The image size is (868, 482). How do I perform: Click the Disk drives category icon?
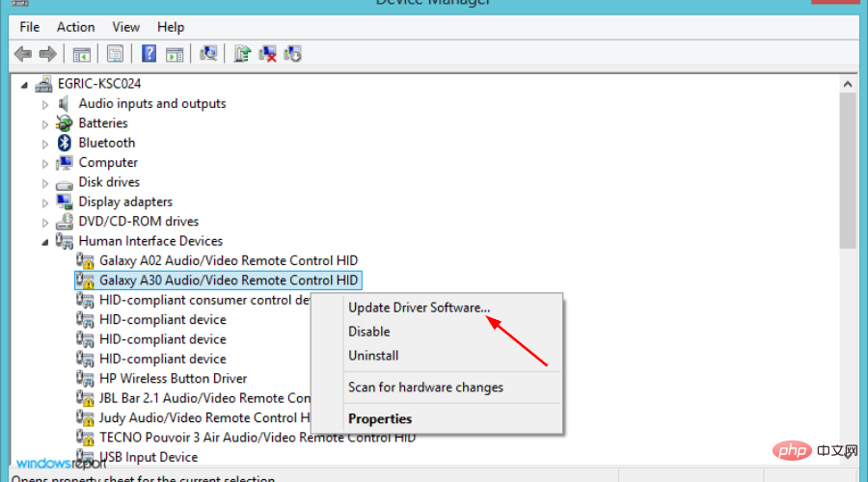(x=65, y=184)
